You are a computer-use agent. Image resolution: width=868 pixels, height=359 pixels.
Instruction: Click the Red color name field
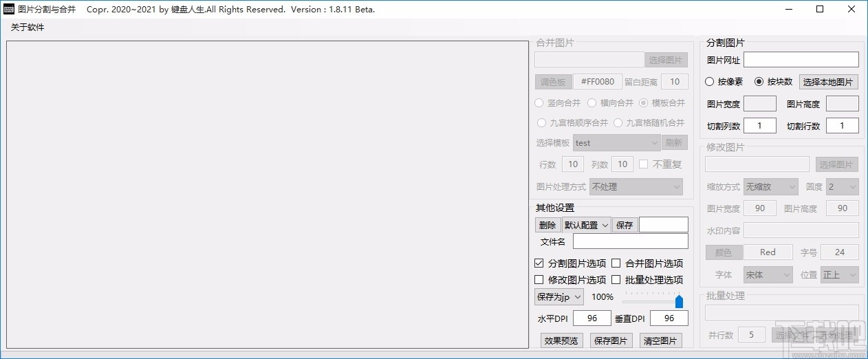(x=768, y=252)
